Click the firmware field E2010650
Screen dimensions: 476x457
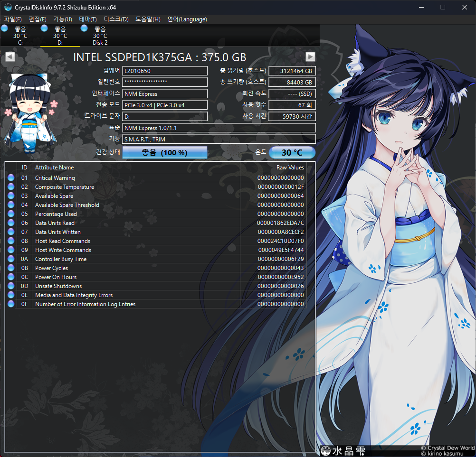coord(165,71)
